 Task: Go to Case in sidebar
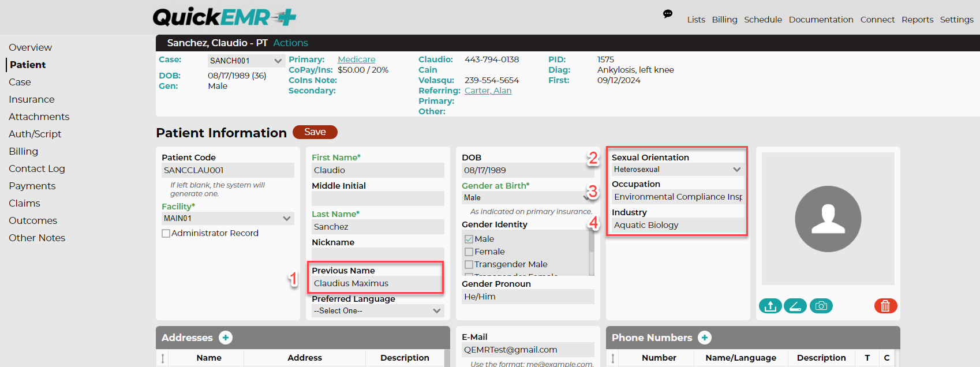tap(20, 82)
